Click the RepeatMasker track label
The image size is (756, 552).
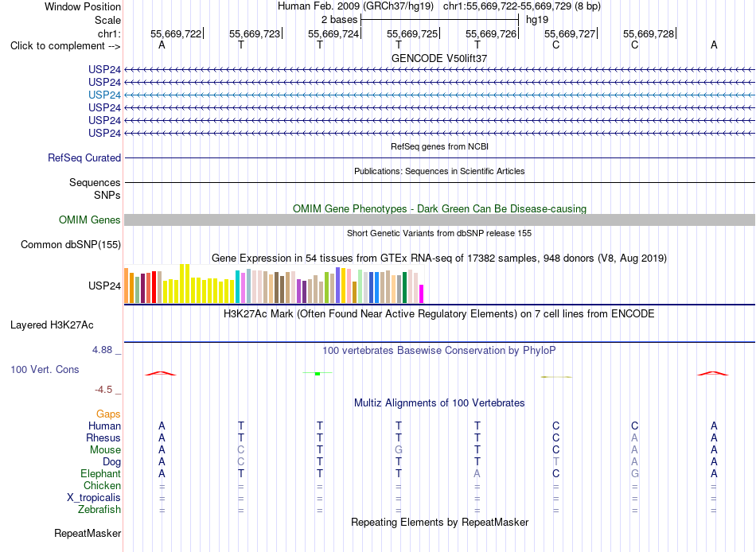(88, 533)
